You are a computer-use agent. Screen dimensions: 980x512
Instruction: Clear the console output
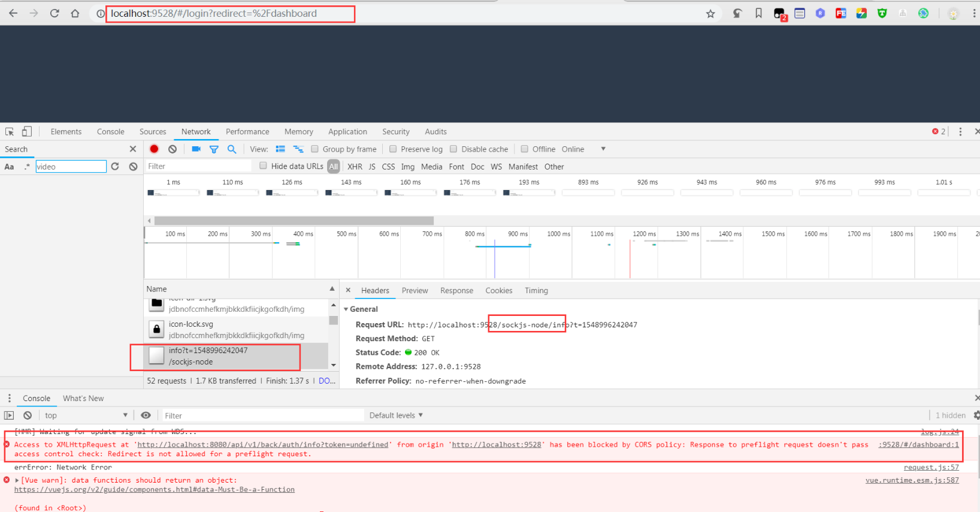tap(28, 415)
